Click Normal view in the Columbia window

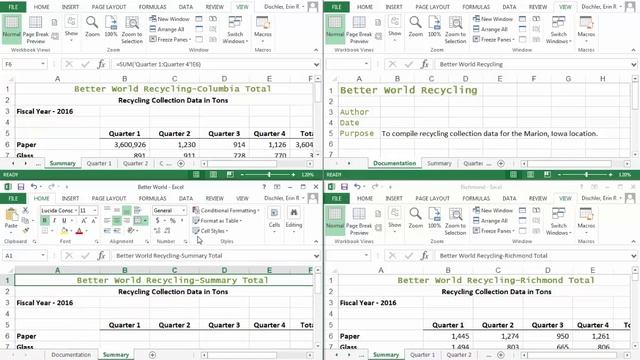(x=11, y=28)
